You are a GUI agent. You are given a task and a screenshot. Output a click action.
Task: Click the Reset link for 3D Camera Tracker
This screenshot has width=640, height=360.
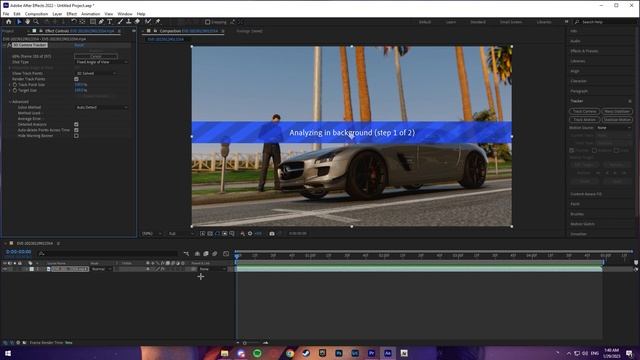click(79, 45)
